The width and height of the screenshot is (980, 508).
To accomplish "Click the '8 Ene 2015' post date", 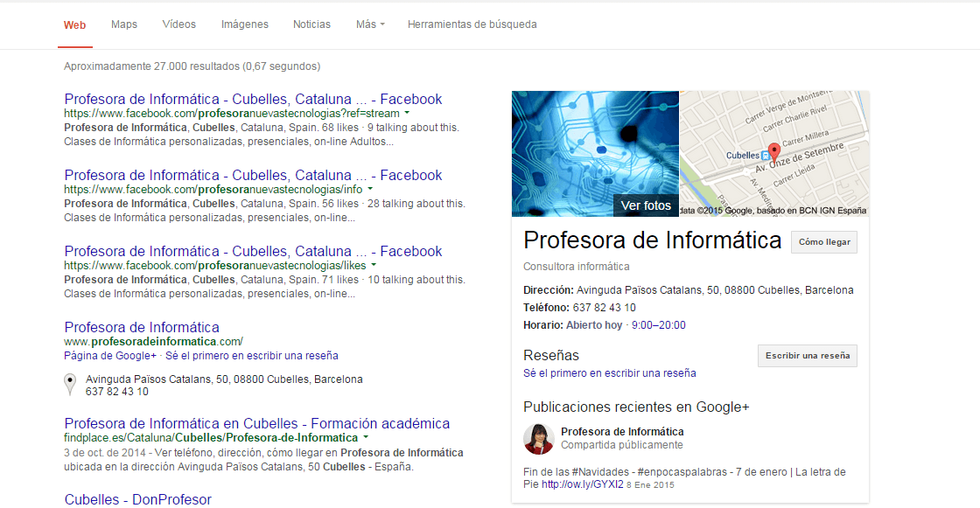I will (650, 485).
